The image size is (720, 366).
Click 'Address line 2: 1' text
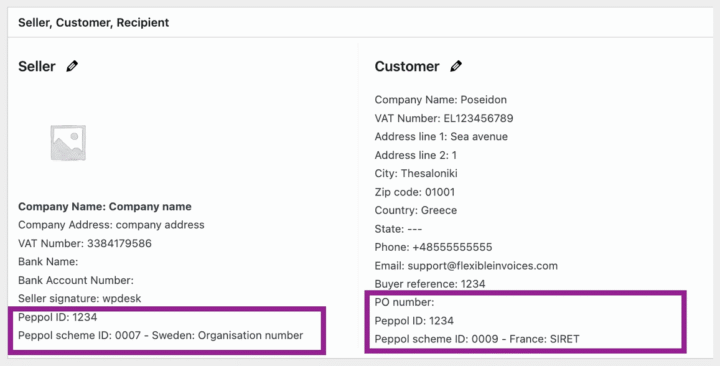416,155
